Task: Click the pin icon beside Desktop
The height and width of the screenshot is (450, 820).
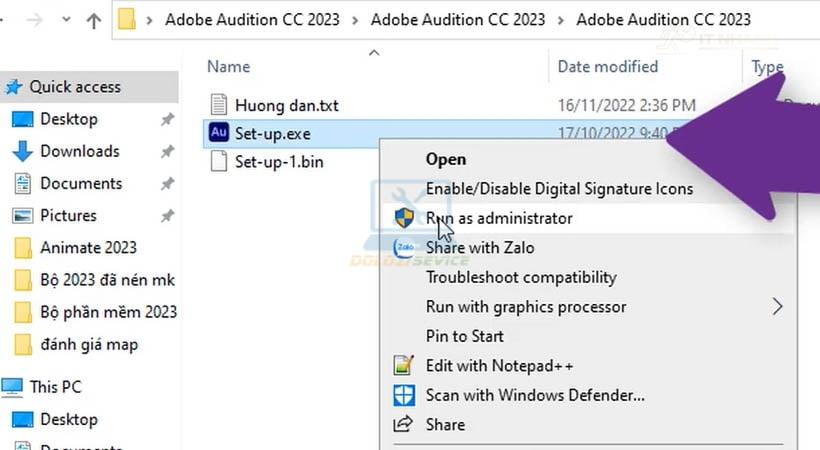Action: (x=167, y=120)
